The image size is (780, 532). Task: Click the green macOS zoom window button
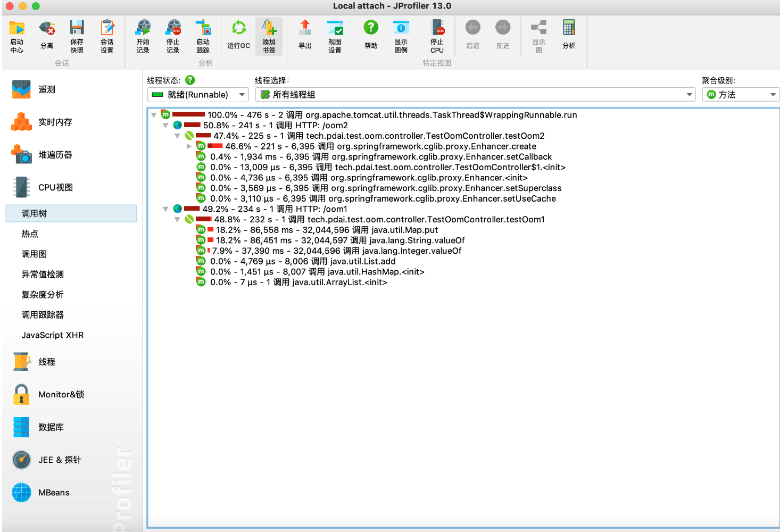click(36, 6)
